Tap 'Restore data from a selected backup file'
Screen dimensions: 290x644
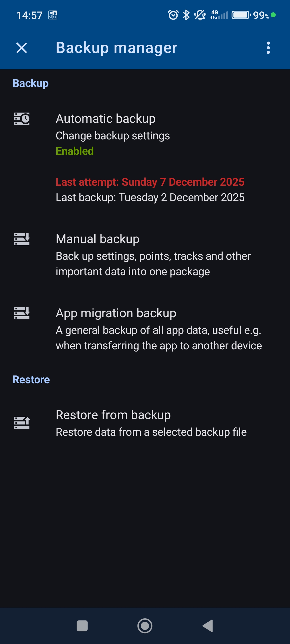click(x=151, y=432)
